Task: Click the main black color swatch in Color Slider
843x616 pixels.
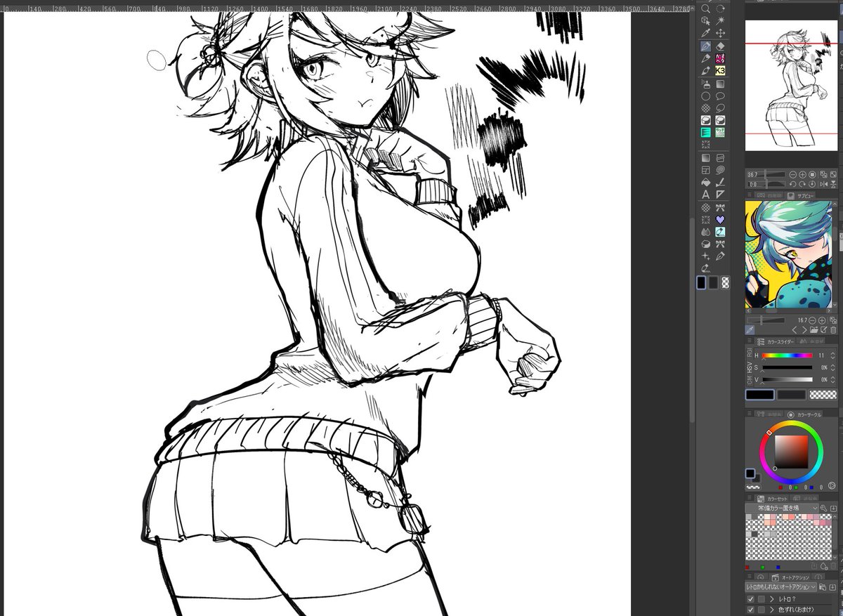Action: 760,395
